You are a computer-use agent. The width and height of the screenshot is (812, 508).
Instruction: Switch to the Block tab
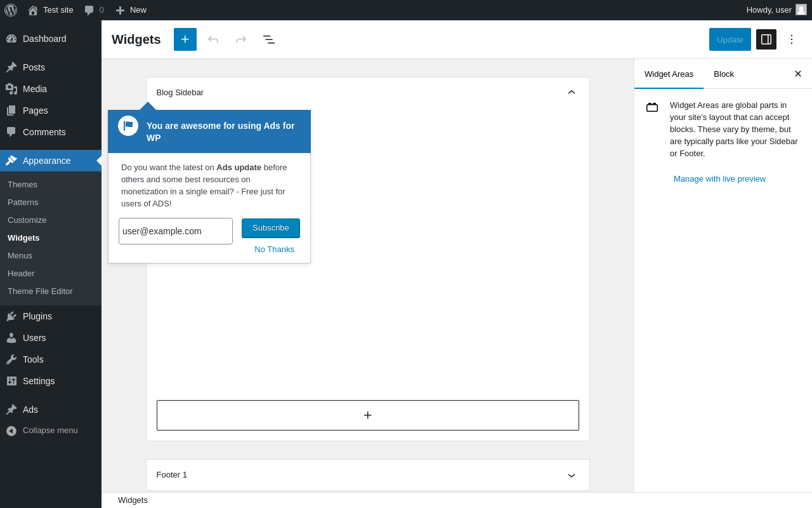(724, 74)
